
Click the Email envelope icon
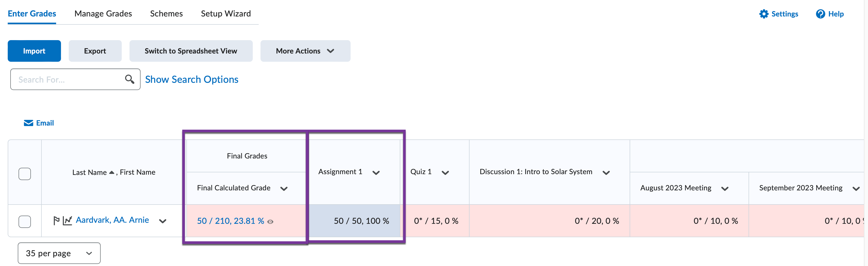coord(28,122)
